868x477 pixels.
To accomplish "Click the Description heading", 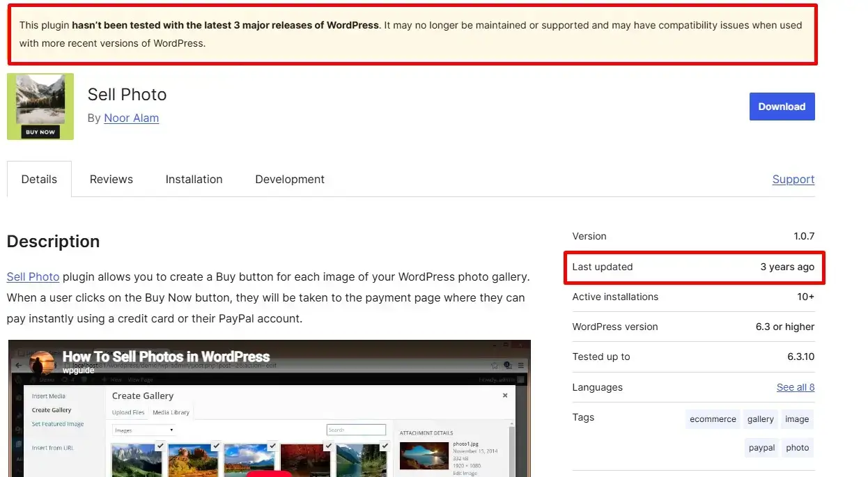I will pyautogui.click(x=53, y=242).
